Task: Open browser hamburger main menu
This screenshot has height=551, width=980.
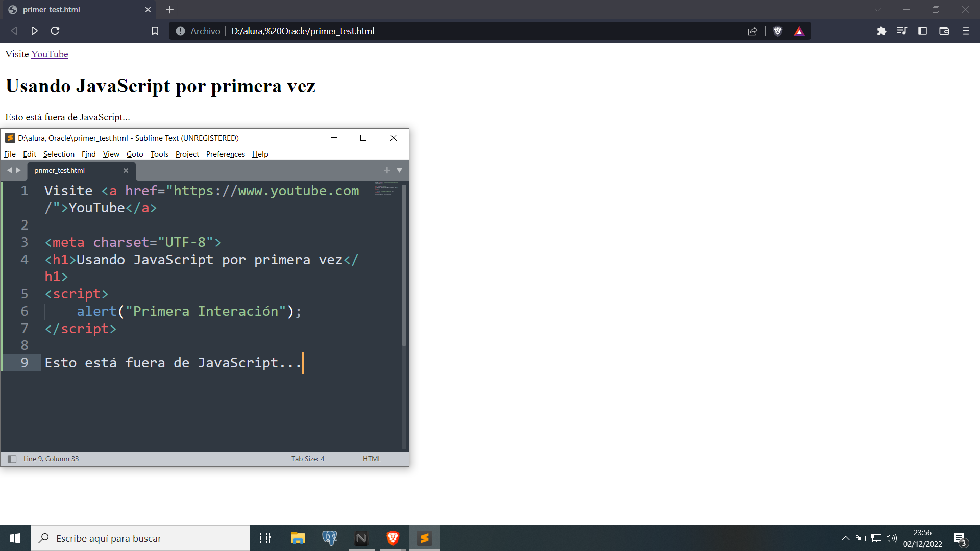Action: pos(966,31)
